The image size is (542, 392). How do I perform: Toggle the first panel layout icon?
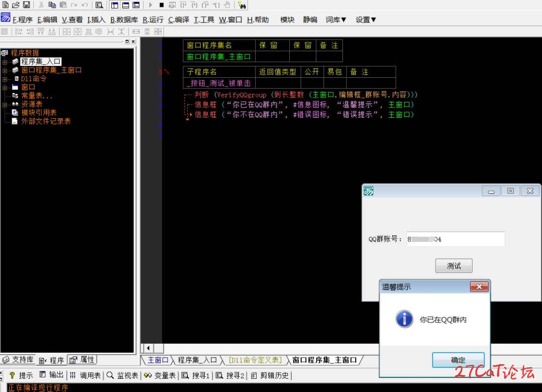(x=115, y=5)
